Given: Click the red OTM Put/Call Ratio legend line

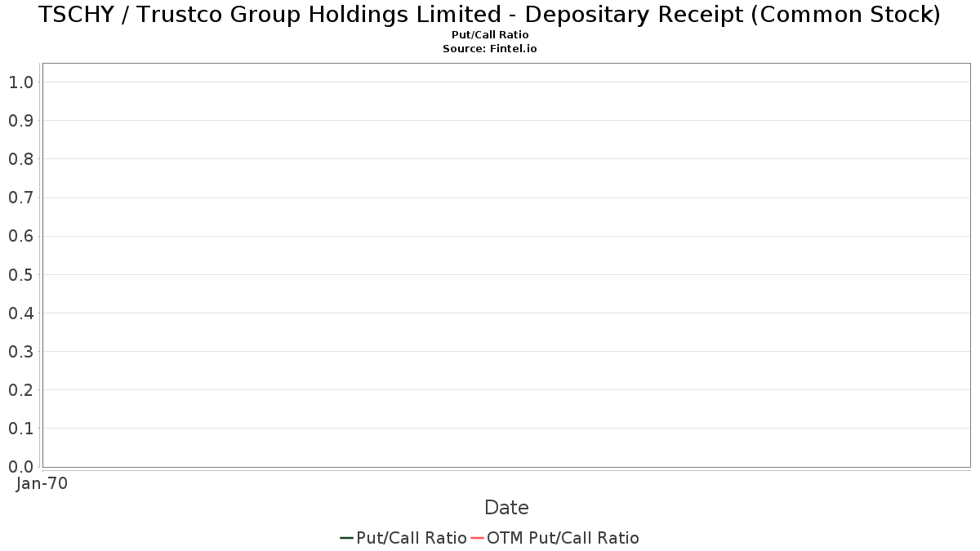Looking at the screenshot, I should 477,538.
